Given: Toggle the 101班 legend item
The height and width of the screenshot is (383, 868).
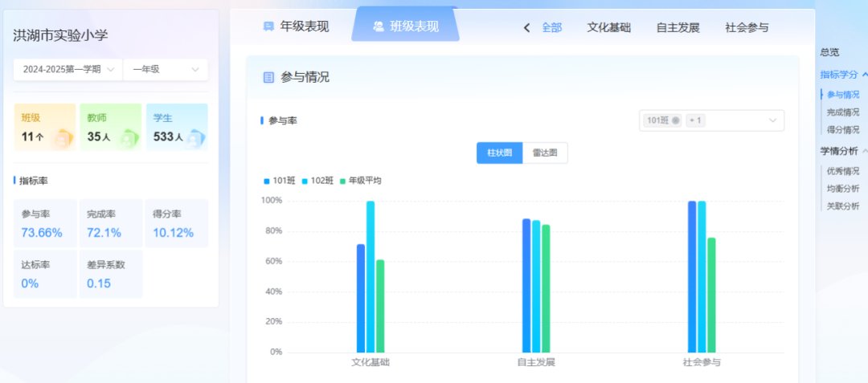Looking at the screenshot, I should (x=280, y=181).
